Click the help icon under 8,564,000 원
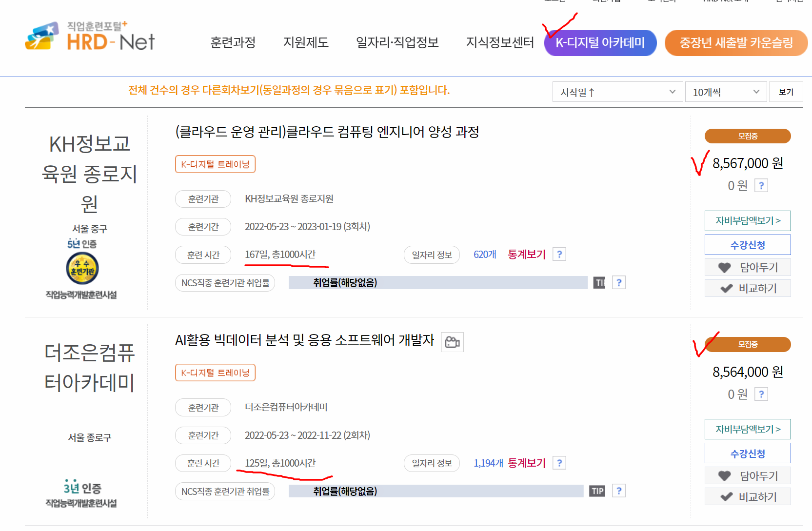 (x=761, y=394)
